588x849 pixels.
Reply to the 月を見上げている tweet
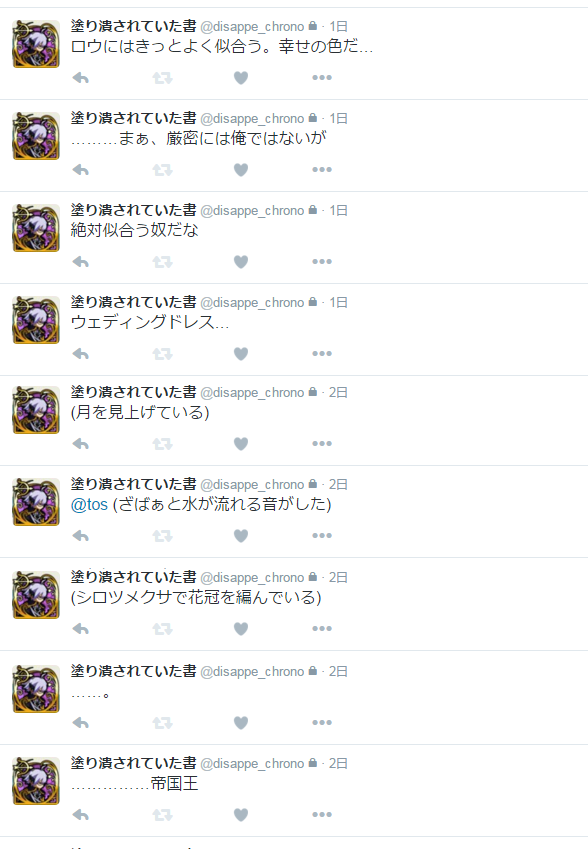pos(81,444)
